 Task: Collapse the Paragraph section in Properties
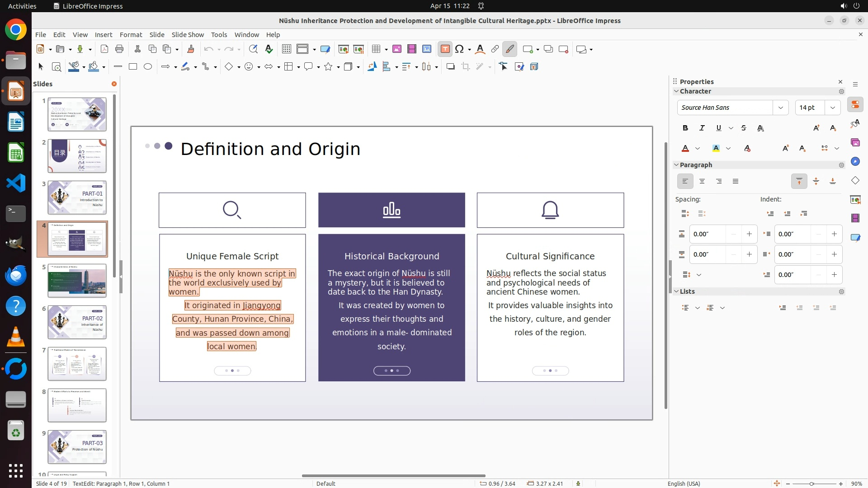click(677, 165)
